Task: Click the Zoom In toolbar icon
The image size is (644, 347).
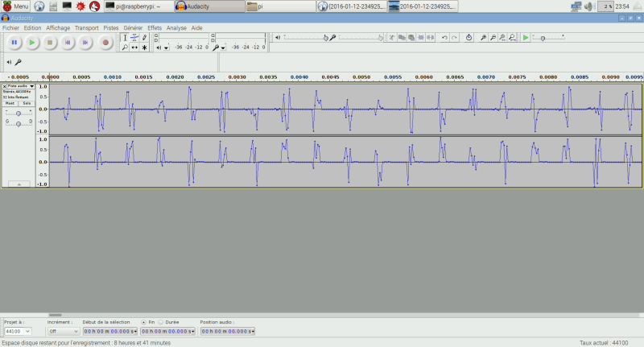Action: coord(482,37)
